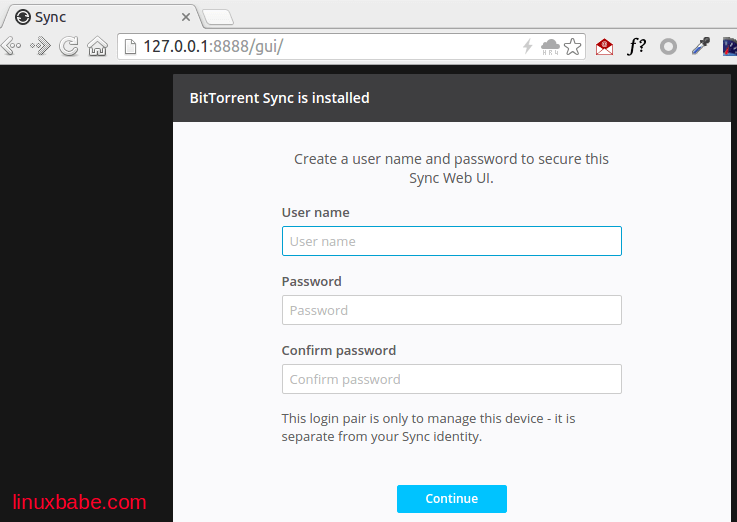Click the page icon beside the URL

coord(130,46)
